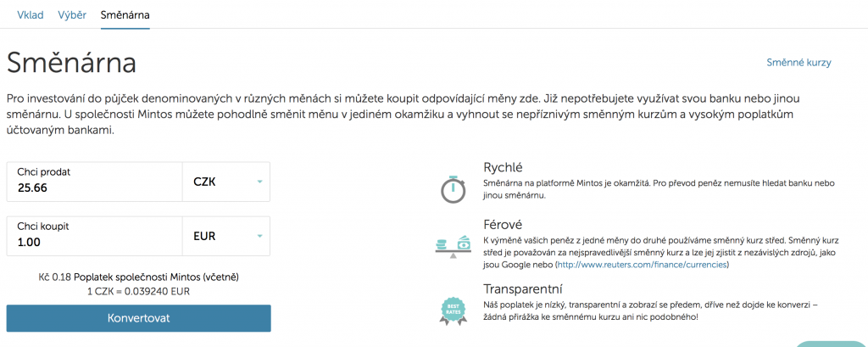Viewport: 868px width, 347px height.
Task: Focus the Chci koupit amount field
Action: [95, 236]
